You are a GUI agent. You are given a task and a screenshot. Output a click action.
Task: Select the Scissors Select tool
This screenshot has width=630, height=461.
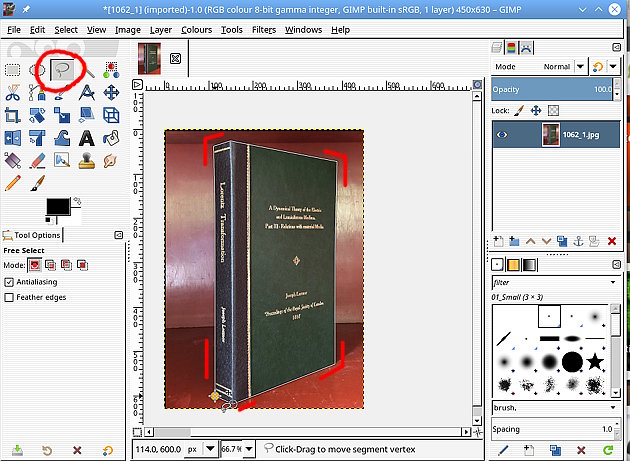[x=12, y=92]
